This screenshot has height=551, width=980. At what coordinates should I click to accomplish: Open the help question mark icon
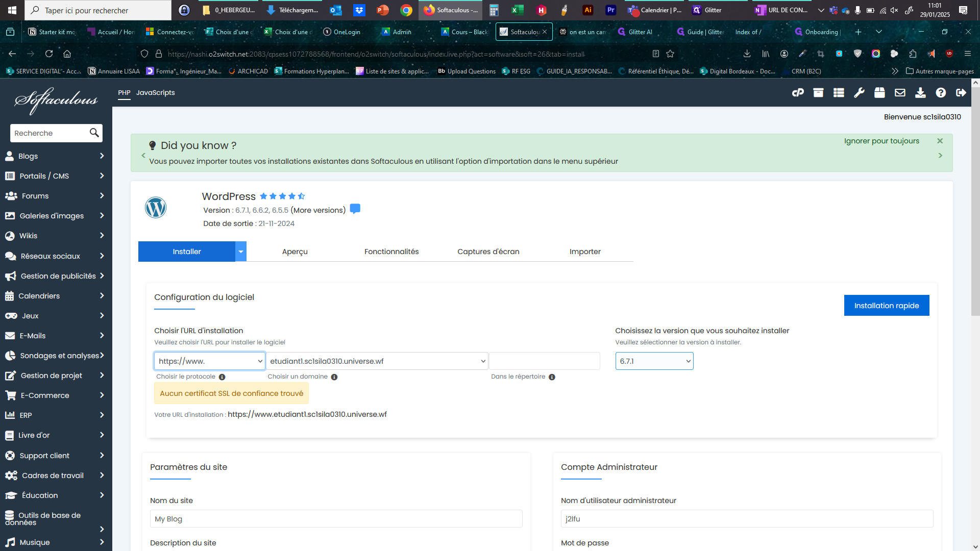tap(941, 92)
